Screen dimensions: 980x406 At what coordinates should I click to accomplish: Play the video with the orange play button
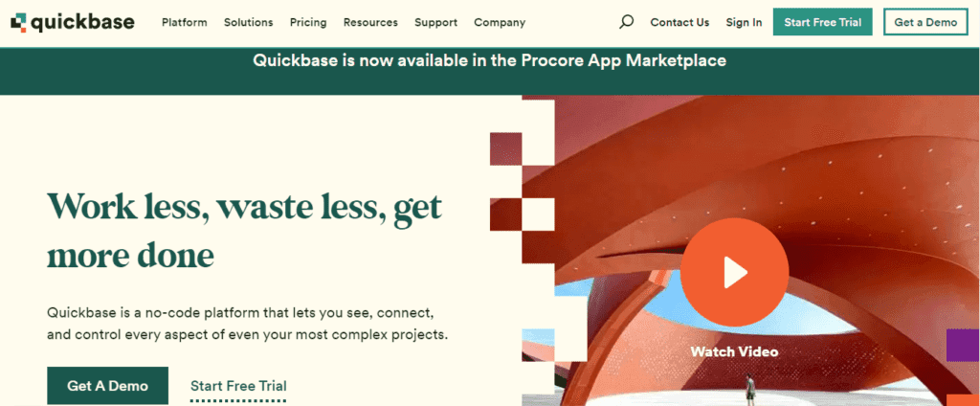click(734, 273)
